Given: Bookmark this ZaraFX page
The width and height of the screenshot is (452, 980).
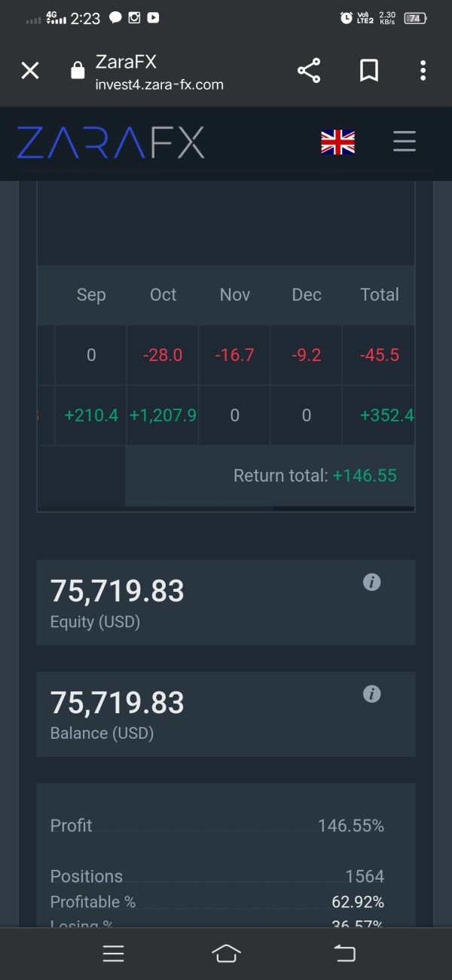Looking at the screenshot, I should (368, 71).
